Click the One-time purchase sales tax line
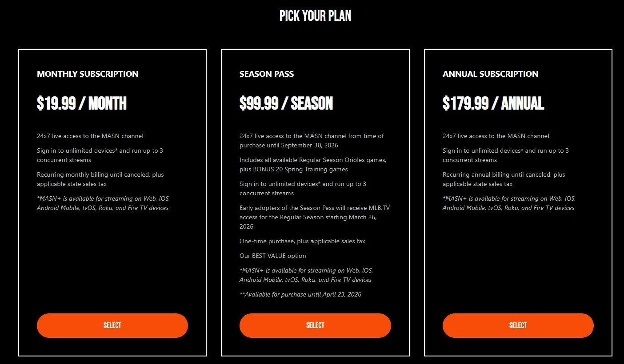This screenshot has width=624, height=364. pyautogui.click(x=302, y=241)
